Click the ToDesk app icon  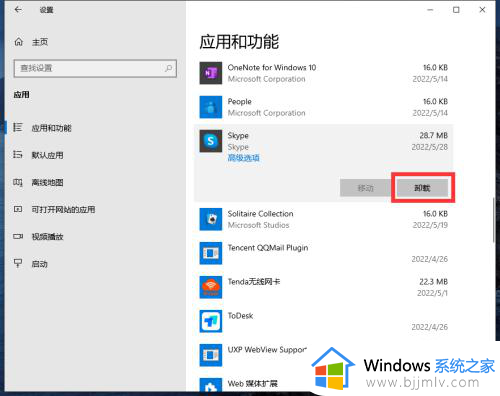(x=211, y=321)
